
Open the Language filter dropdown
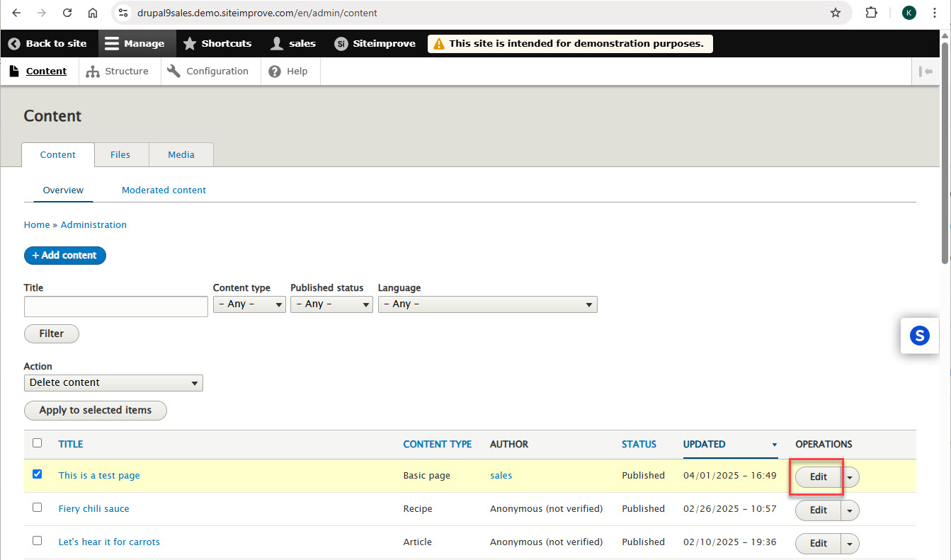[x=487, y=304]
